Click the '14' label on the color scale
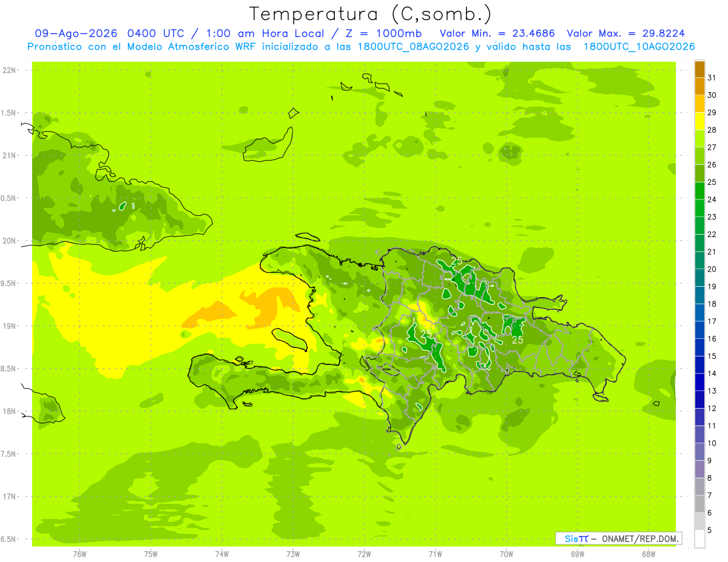The image size is (728, 562). click(712, 373)
